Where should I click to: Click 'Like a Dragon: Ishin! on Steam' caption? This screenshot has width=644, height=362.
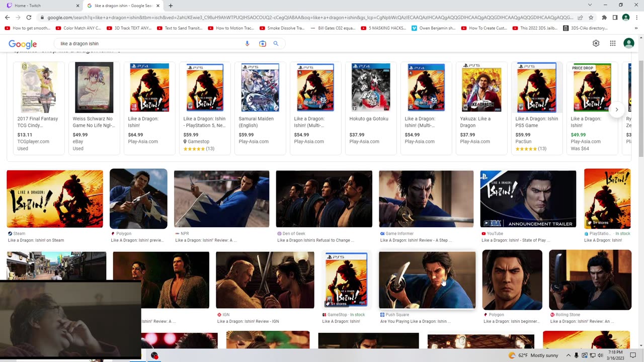(36, 240)
